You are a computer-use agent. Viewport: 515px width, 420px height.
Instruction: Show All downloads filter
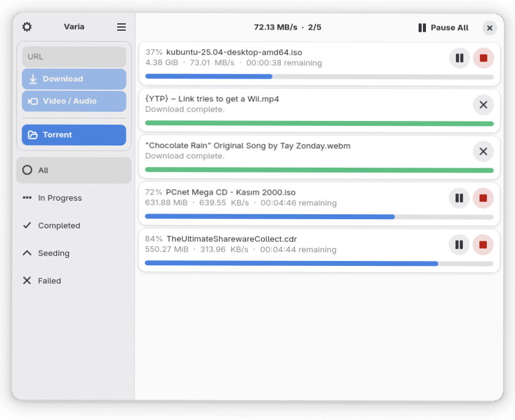pyautogui.click(x=74, y=170)
